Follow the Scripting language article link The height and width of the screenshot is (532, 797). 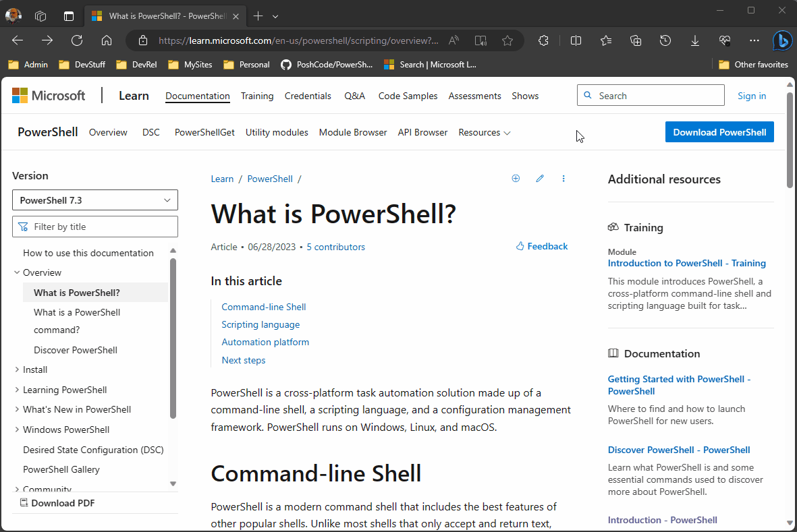pyautogui.click(x=260, y=324)
